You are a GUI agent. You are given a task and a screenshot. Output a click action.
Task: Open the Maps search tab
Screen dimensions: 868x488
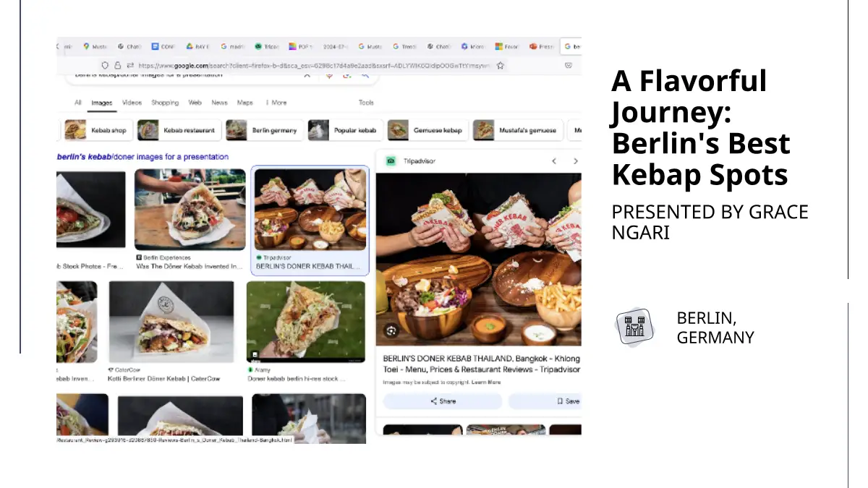(245, 103)
